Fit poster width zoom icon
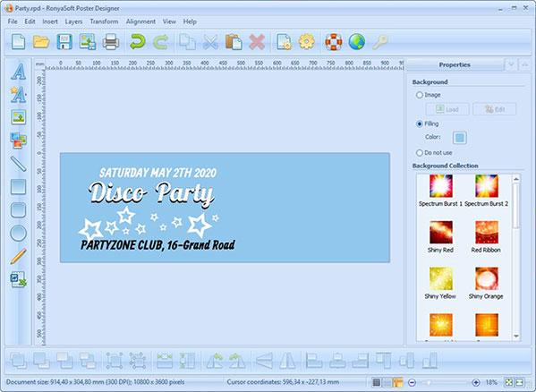This screenshot has width=536, height=392. [x=519, y=382]
